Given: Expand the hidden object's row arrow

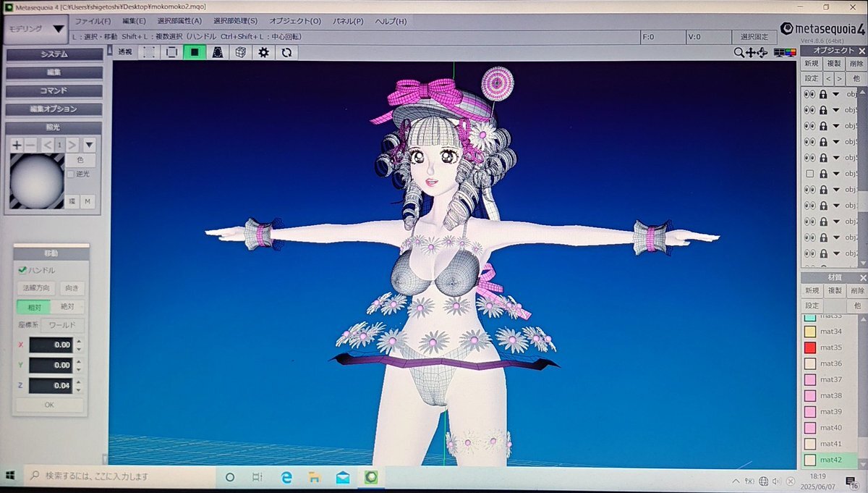Looking at the screenshot, I should [837, 174].
